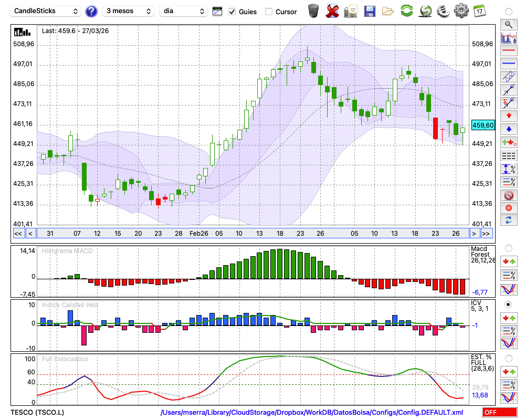Select the Macd Forest panel radio button
This screenshot has width=525, height=420.
pos(508,248)
